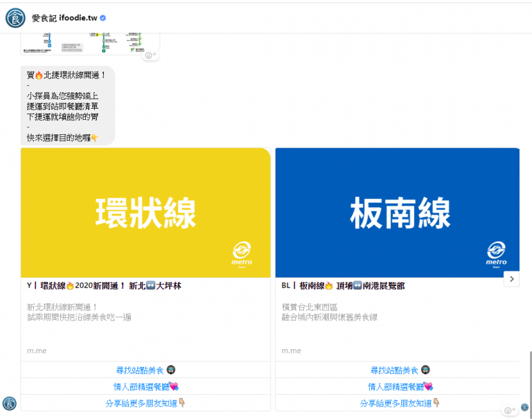Click 尋找站點美食 under the 板南線 card
The width and height of the screenshot is (532, 419).
coord(398,370)
